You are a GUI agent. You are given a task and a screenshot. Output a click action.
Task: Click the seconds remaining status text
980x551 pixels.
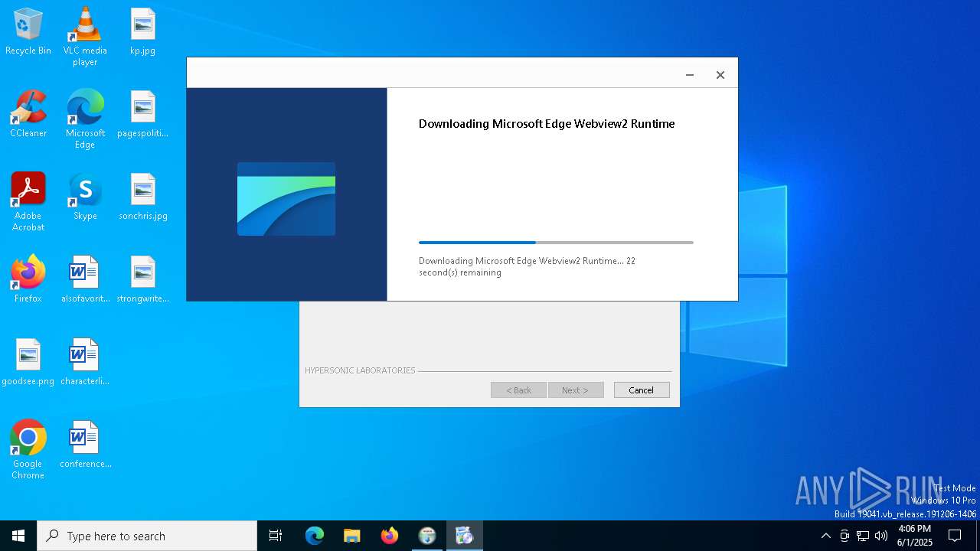tap(527, 266)
